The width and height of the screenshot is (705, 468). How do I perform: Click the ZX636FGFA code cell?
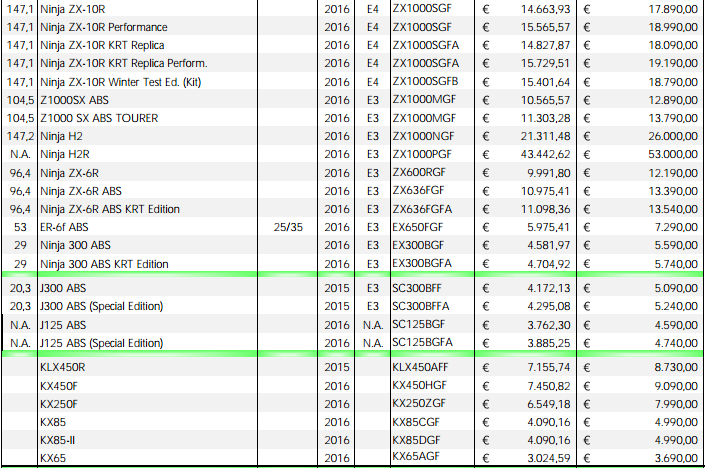(422, 209)
